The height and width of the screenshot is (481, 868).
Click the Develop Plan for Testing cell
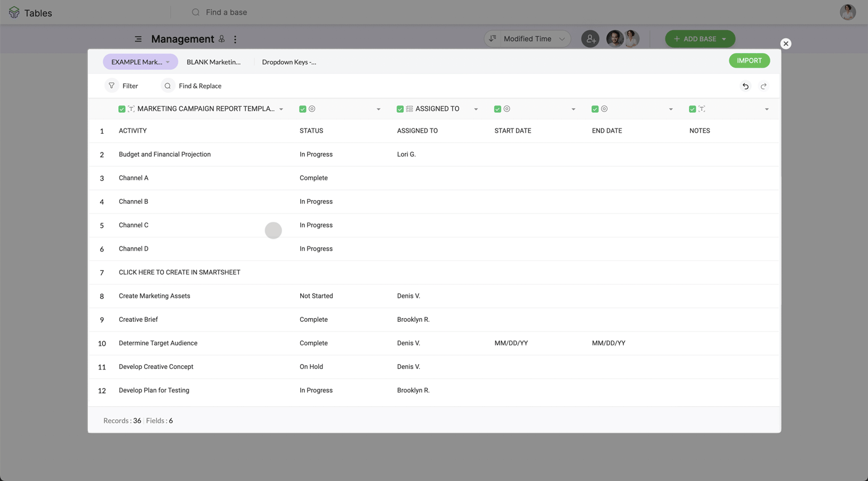coord(154,390)
